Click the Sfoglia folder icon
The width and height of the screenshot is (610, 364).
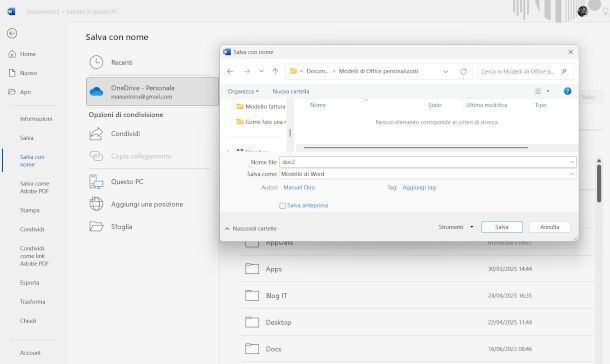point(96,226)
